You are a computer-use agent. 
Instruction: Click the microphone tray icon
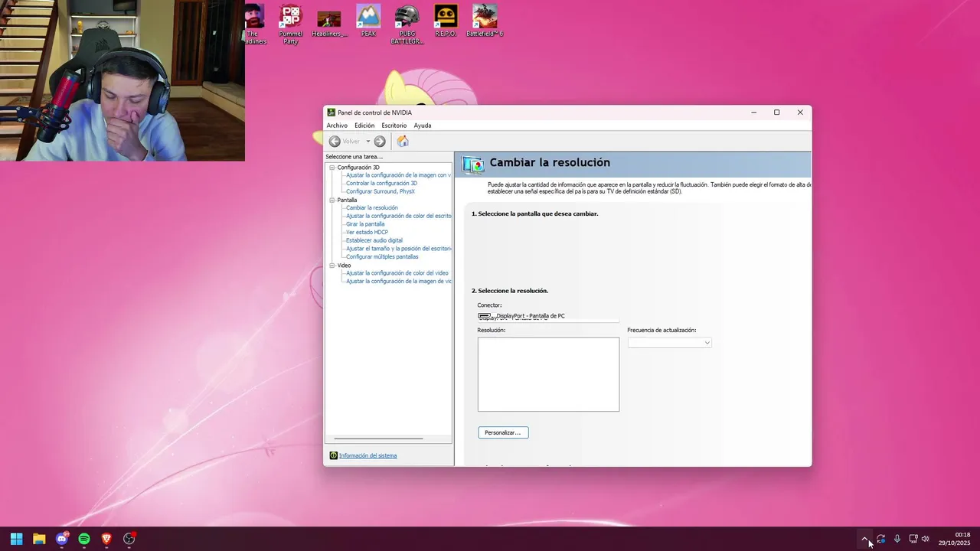click(897, 539)
